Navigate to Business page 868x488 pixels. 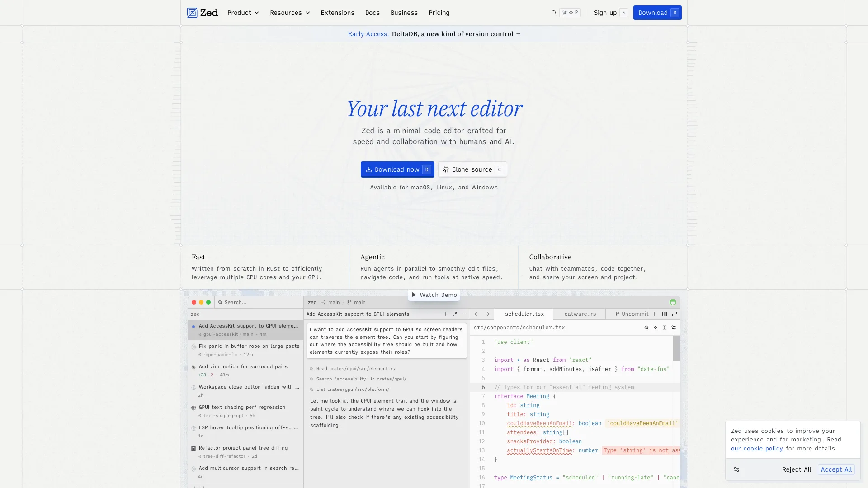tap(404, 13)
